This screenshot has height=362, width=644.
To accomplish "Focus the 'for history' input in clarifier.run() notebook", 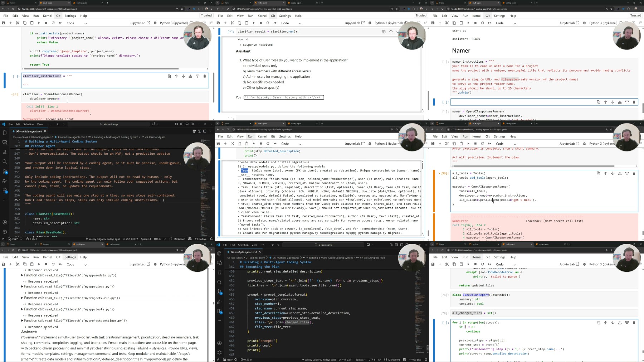I will click(x=284, y=97).
